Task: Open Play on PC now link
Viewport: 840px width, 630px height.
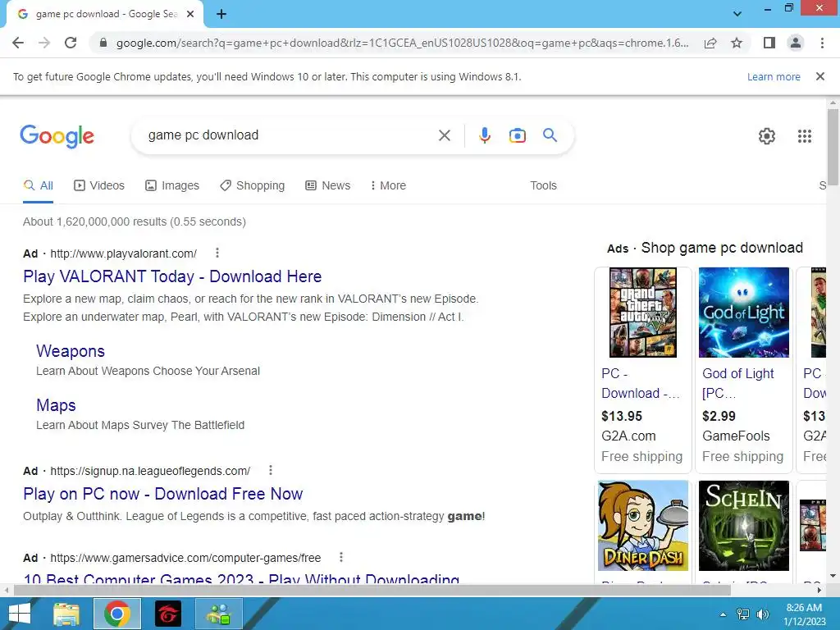Action: (163, 494)
